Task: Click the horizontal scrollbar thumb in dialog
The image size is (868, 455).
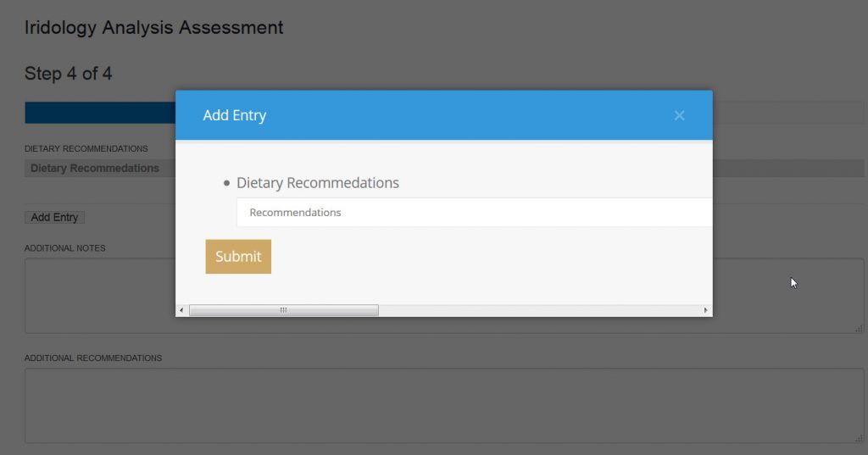Action: [x=283, y=310]
